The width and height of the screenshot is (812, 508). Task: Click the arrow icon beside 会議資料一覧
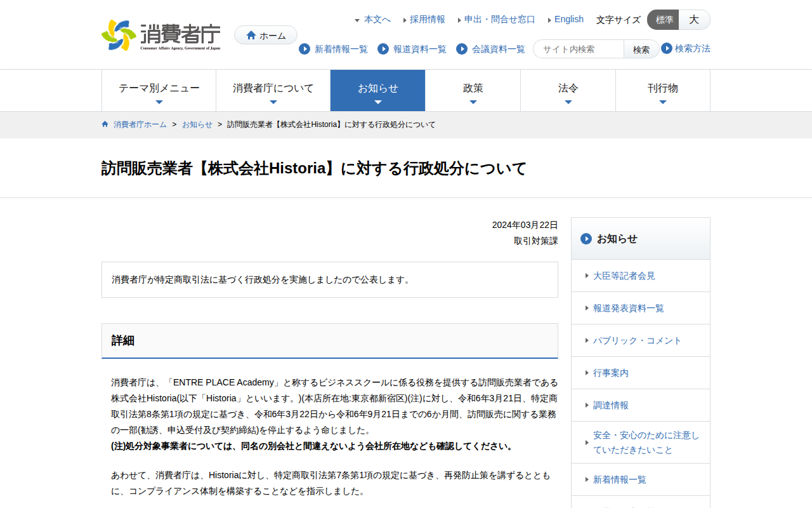click(462, 49)
